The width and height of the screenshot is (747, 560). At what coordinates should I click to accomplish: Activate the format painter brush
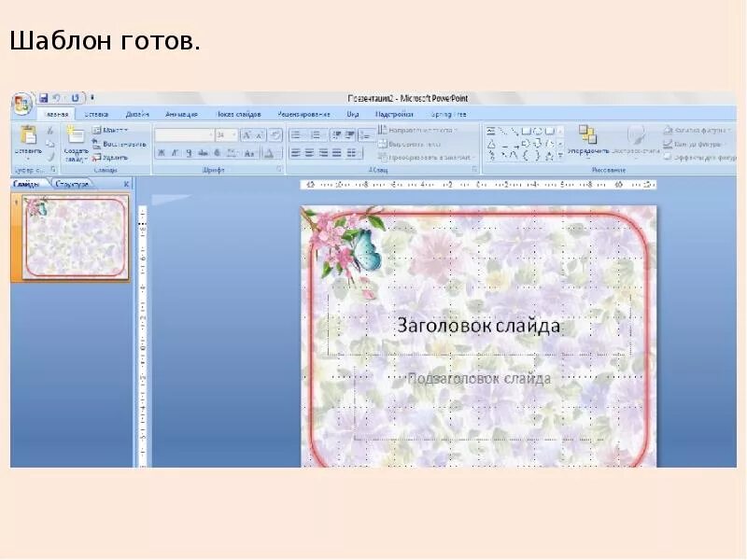click(x=50, y=157)
